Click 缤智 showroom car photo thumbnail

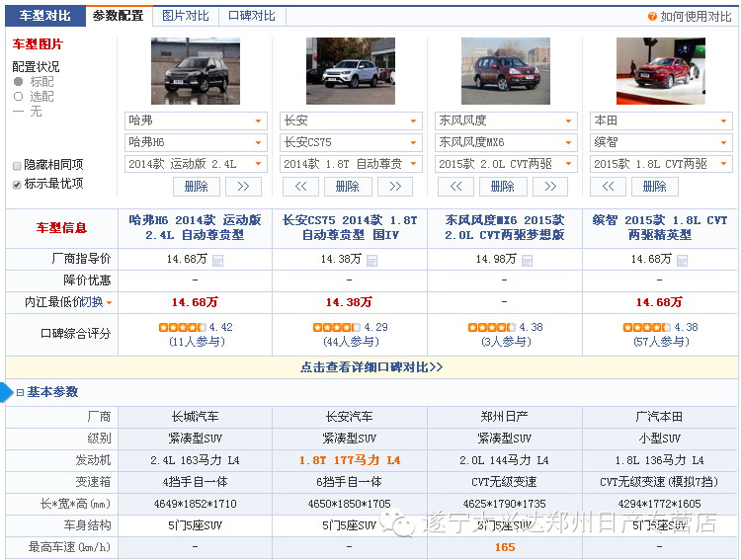pyautogui.click(x=661, y=71)
